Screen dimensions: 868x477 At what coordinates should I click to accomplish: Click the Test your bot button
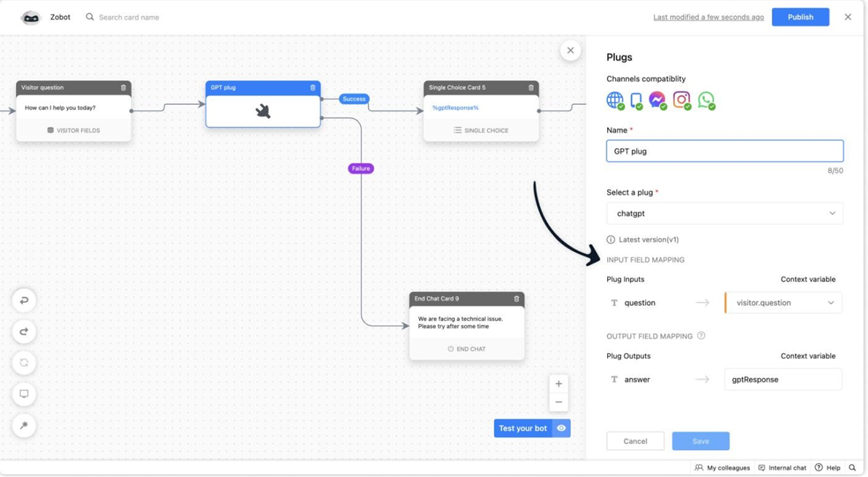[x=523, y=428]
